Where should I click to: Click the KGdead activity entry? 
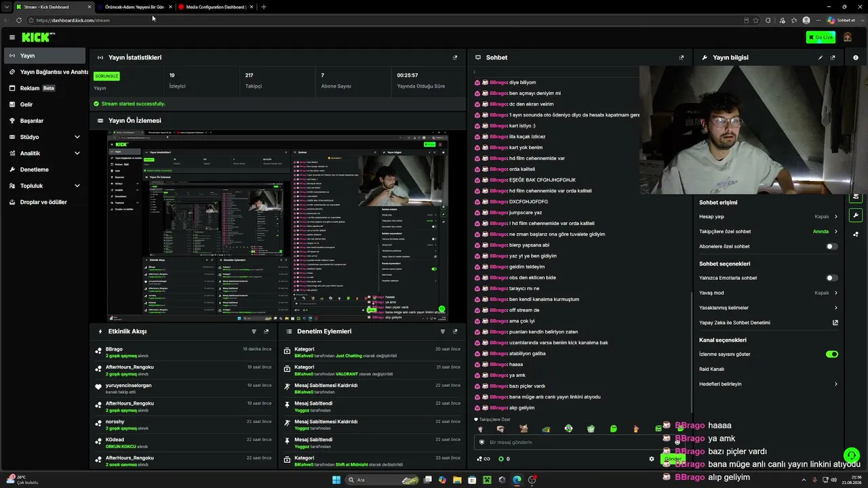click(183, 443)
